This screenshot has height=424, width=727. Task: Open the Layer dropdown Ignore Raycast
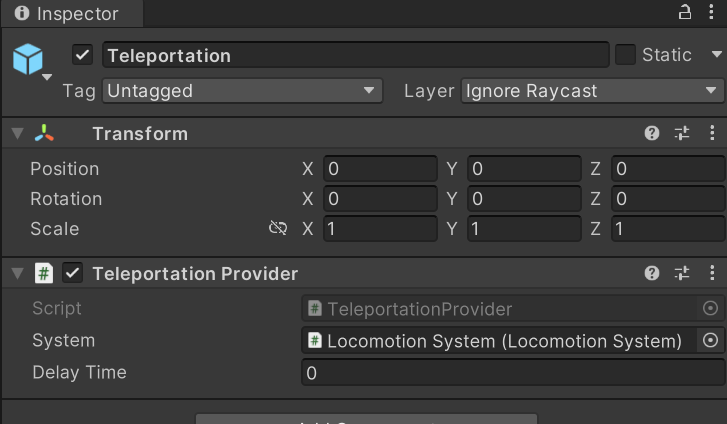[592, 90]
